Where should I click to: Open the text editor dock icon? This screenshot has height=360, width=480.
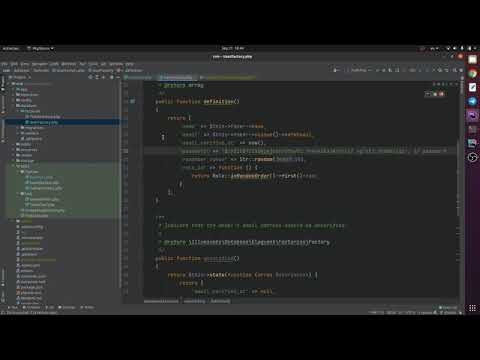tap(472, 87)
